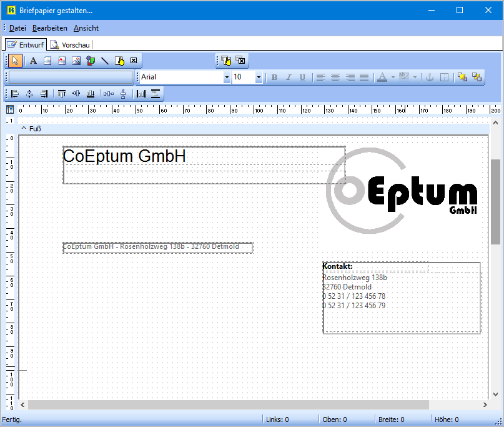Image resolution: width=504 pixels, height=427 pixels.
Task: Set text alignment to right
Action: [x=350, y=78]
